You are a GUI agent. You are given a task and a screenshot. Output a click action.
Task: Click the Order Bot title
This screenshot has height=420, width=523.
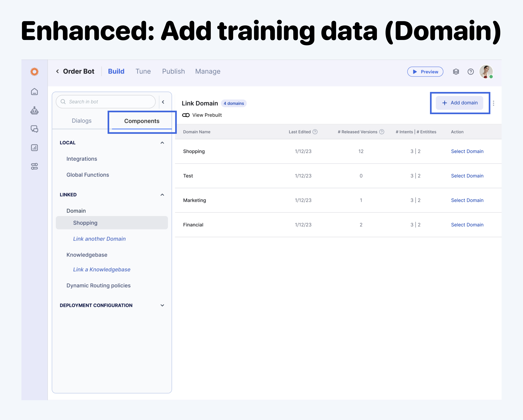(79, 71)
